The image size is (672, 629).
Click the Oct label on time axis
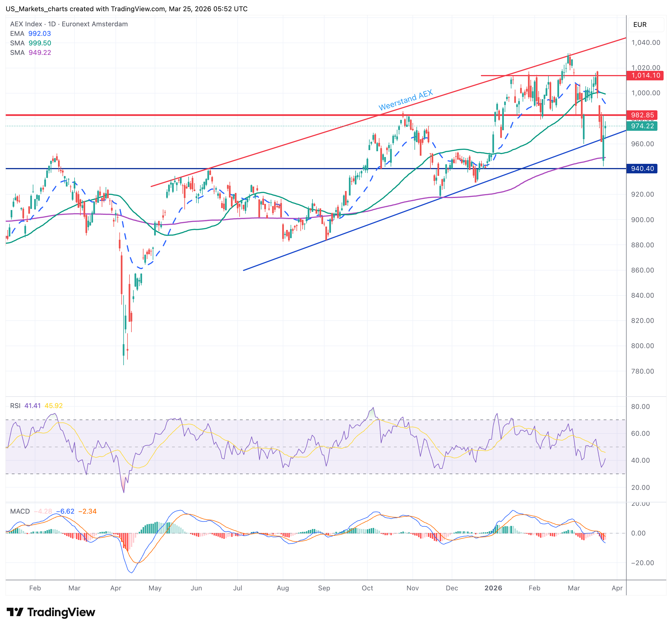click(x=367, y=588)
